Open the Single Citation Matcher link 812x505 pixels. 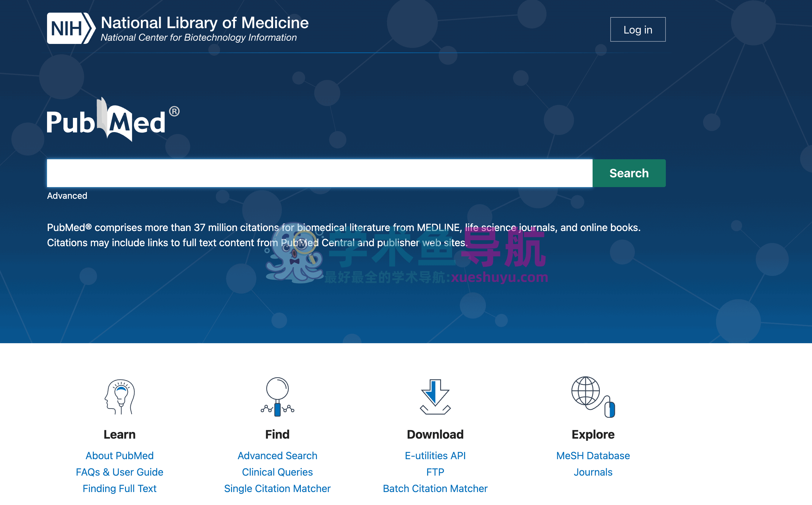click(x=277, y=488)
